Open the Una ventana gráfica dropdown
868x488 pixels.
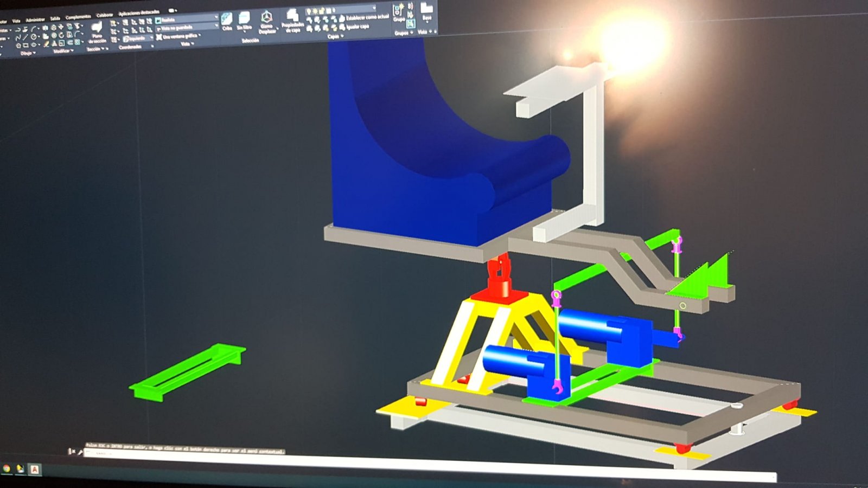[178, 36]
